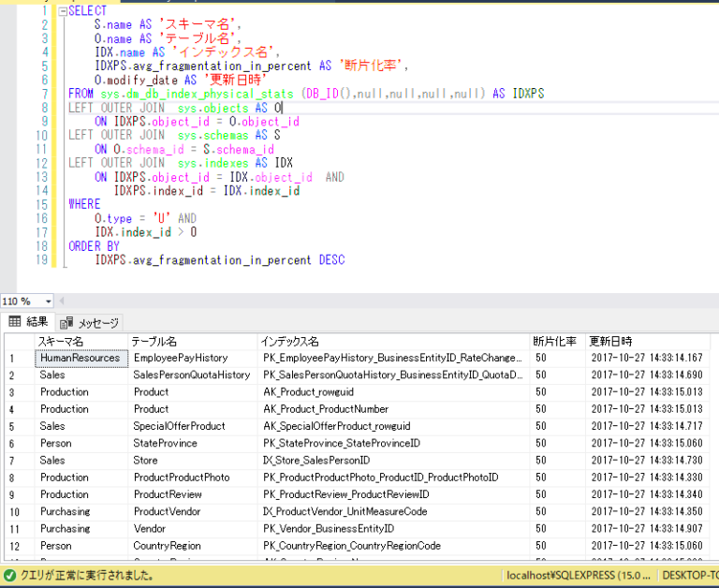Click the 断片化率 column header
This screenshot has height=588, width=719.
[x=554, y=341]
